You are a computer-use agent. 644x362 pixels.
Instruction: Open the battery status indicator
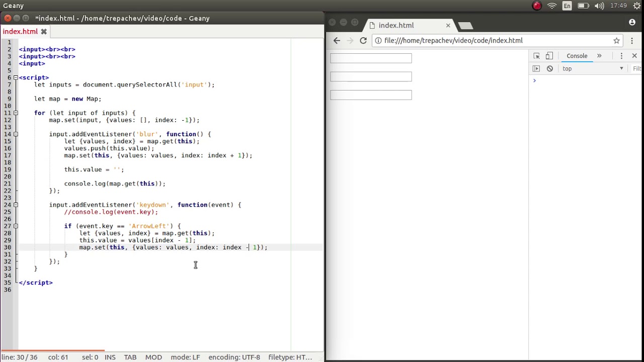coord(583,6)
